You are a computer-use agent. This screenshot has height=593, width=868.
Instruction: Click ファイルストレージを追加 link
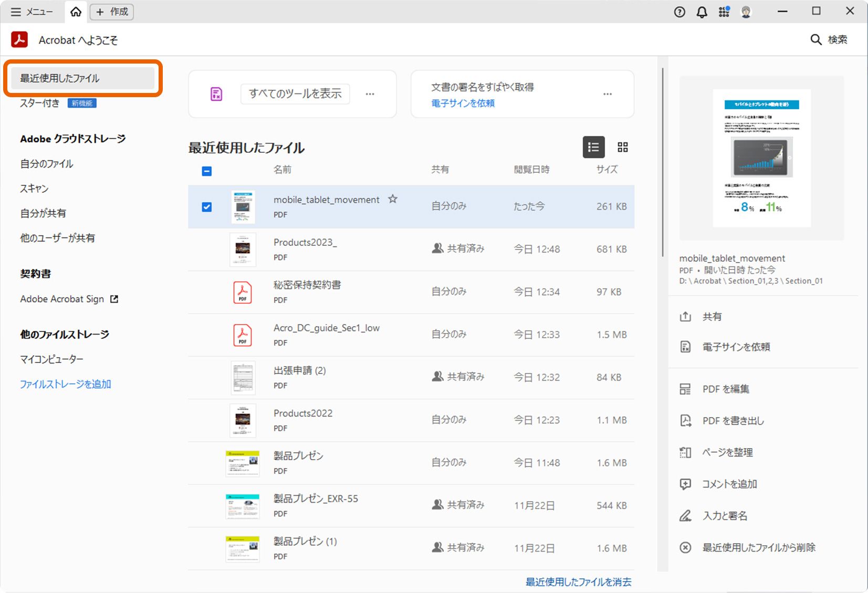66,384
